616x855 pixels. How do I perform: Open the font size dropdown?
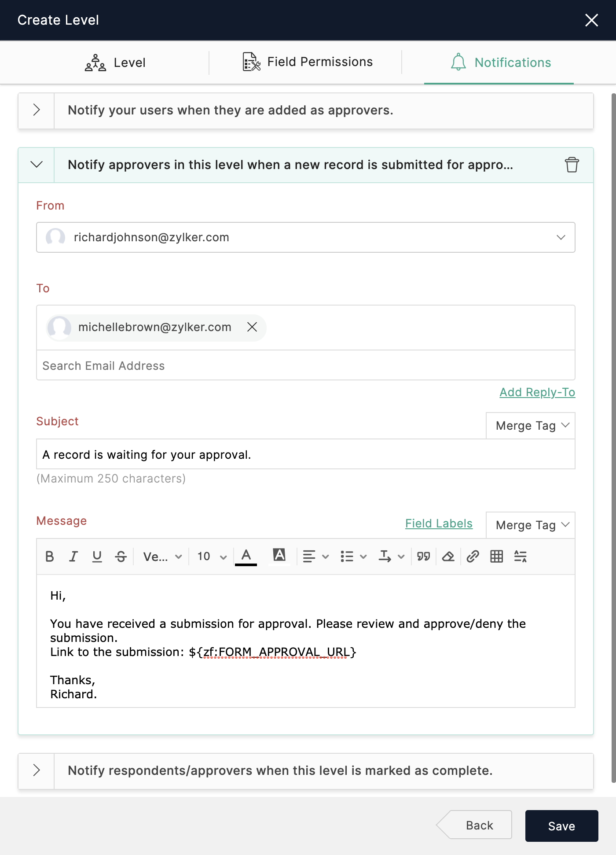[212, 556]
